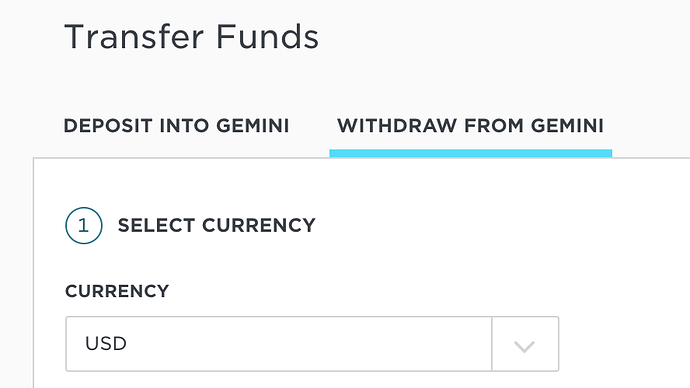The image size is (690, 388).
Task: Click the word WITHDRAW in the active tab
Action: [397, 126]
